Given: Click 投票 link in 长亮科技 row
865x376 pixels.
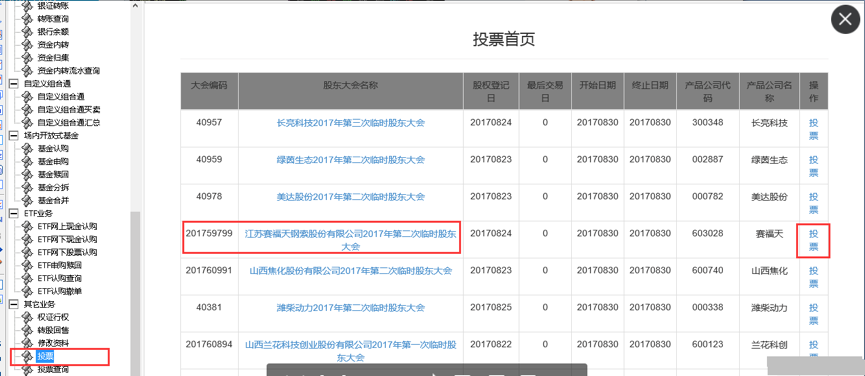Looking at the screenshot, I should [814, 129].
